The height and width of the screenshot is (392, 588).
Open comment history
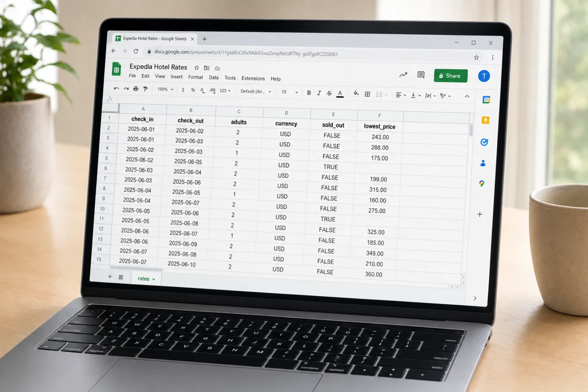(421, 75)
